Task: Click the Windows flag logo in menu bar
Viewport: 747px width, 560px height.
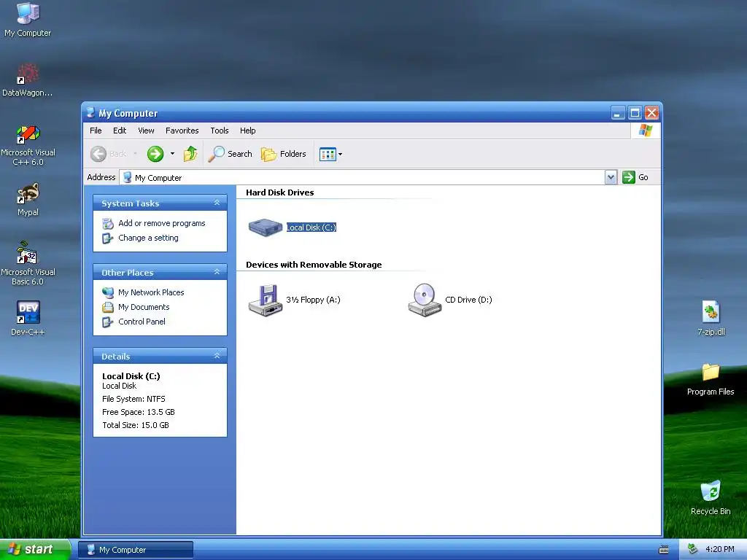Action: pyautogui.click(x=646, y=131)
